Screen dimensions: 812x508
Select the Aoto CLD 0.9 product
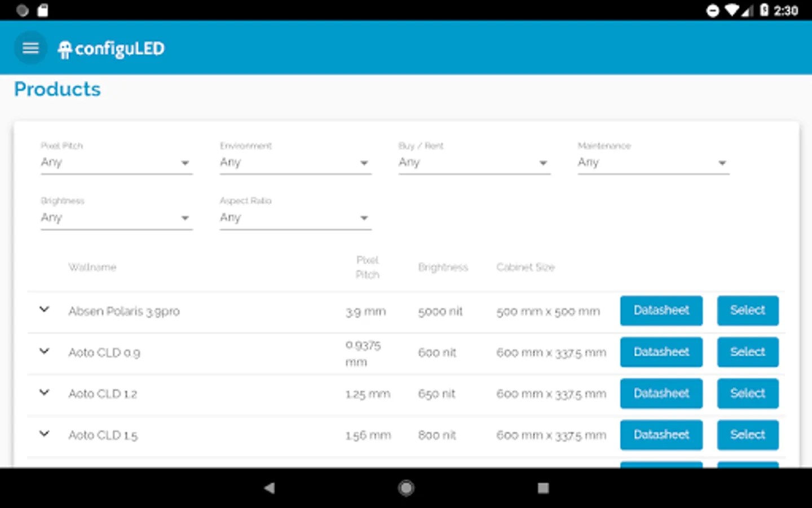click(x=748, y=352)
